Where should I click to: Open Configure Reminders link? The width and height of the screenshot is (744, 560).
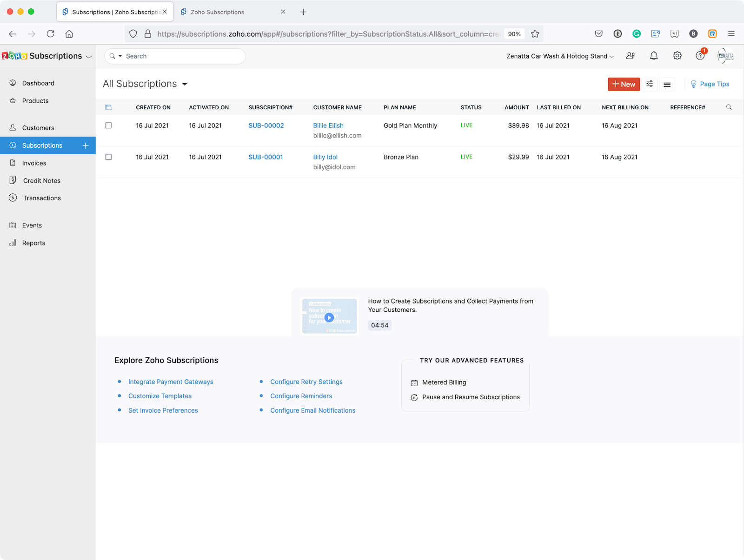click(x=301, y=396)
